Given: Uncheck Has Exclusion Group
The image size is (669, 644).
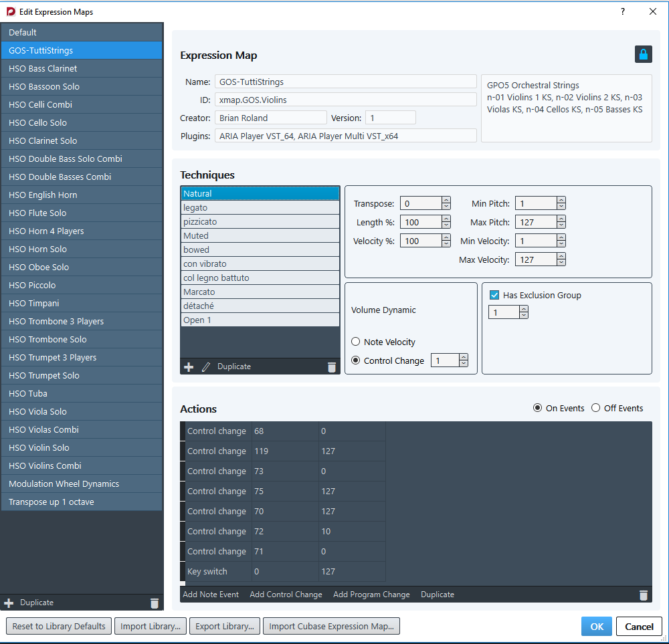Looking at the screenshot, I should pos(494,295).
